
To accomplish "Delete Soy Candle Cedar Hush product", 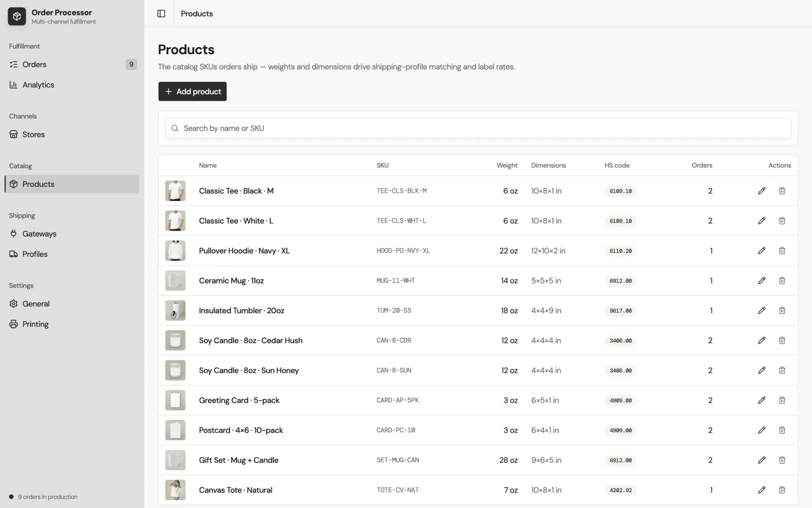I will coord(782,340).
